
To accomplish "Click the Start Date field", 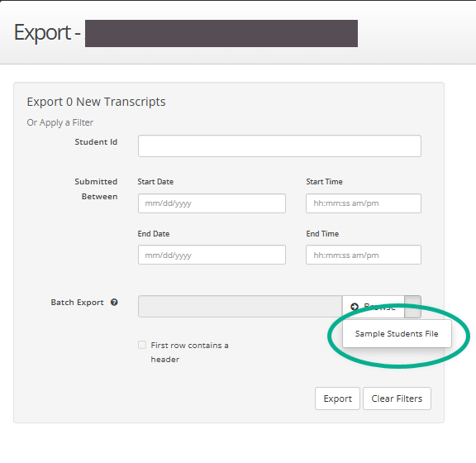I will (212, 203).
